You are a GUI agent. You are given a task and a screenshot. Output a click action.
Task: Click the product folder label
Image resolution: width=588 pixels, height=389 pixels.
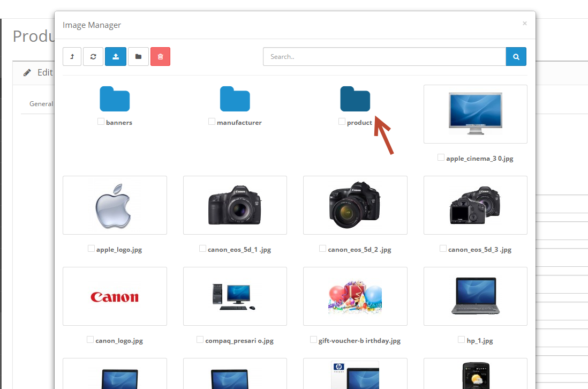pyautogui.click(x=359, y=123)
